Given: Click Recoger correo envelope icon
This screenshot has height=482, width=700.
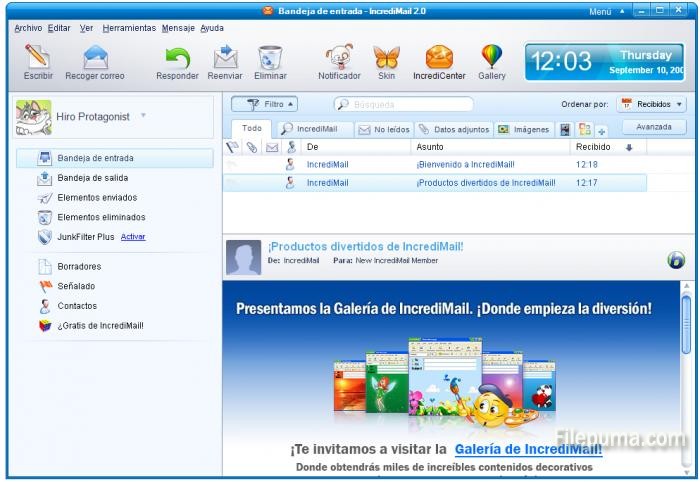Looking at the screenshot, I should pyautogui.click(x=95, y=57).
